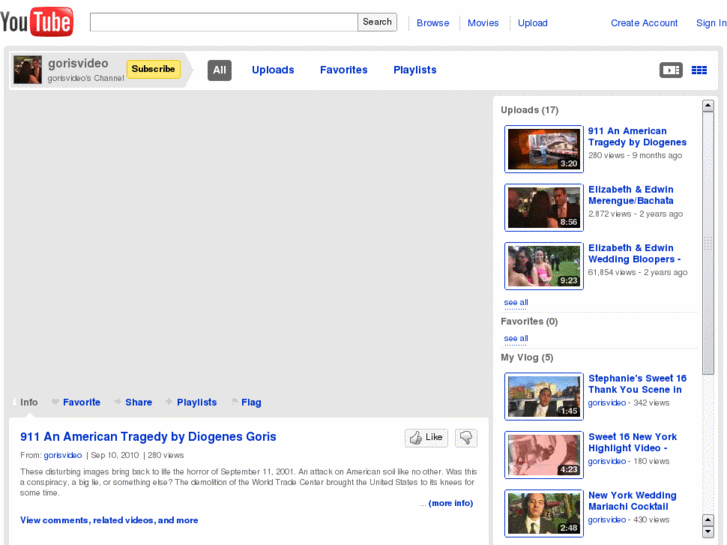Open New York Wedding Mariachi thumbnail
Viewport: 727px width, 545px height.
[543, 513]
